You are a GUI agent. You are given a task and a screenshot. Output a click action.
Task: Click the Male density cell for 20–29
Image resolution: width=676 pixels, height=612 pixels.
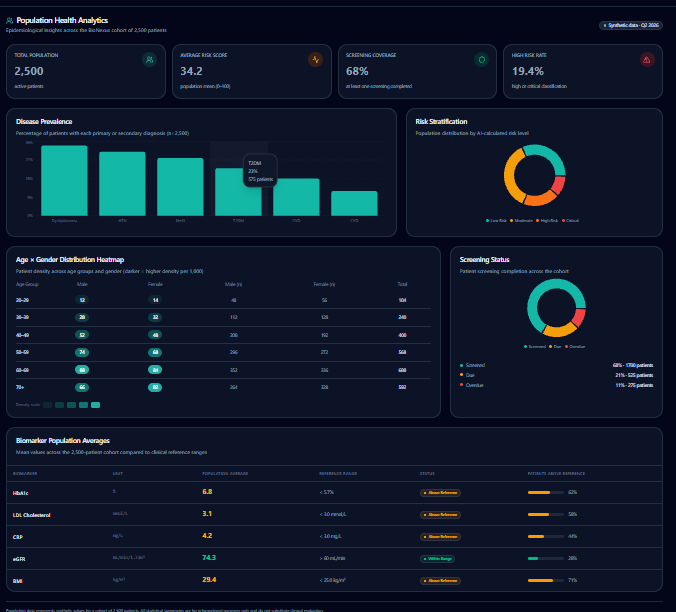pos(82,300)
